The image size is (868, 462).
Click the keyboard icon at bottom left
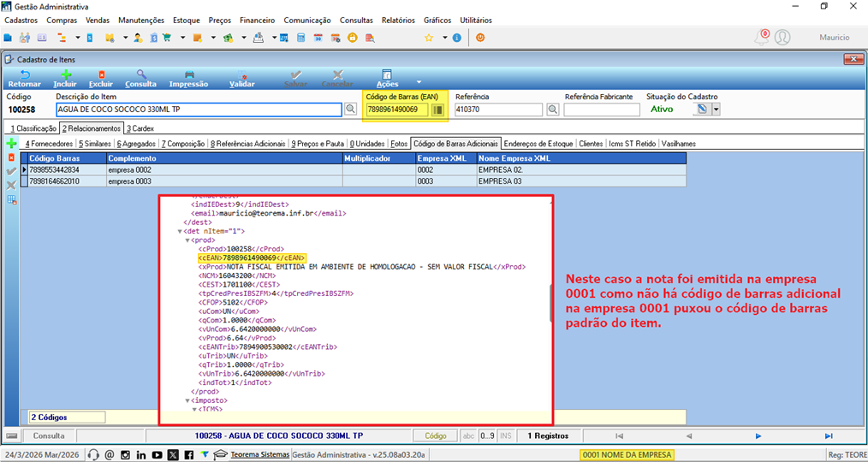tap(12, 436)
